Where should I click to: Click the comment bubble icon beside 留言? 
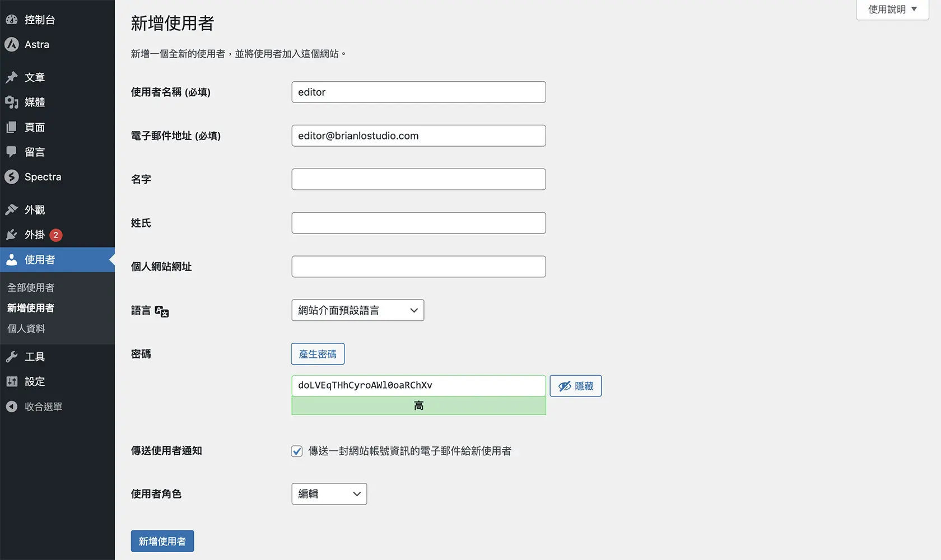pos(12,152)
